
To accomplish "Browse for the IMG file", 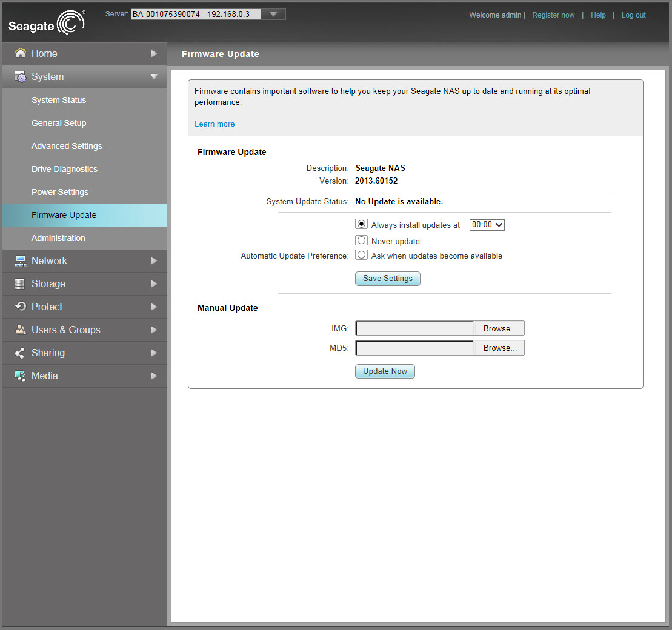I will (x=499, y=329).
